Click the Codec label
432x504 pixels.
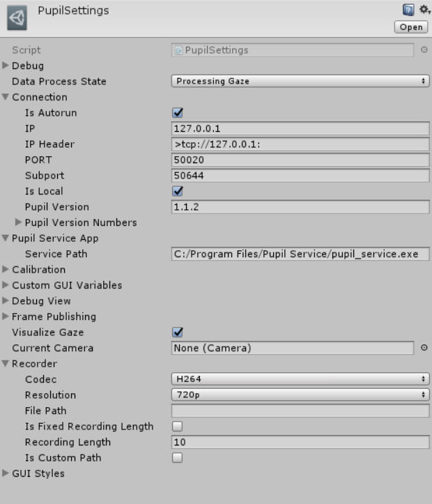[41, 379]
